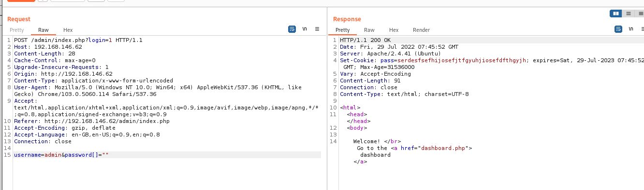This screenshot has height=190, width=644.
Task: Click the text/html,application/xhtml+xml Accept value line
Action: point(166,108)
